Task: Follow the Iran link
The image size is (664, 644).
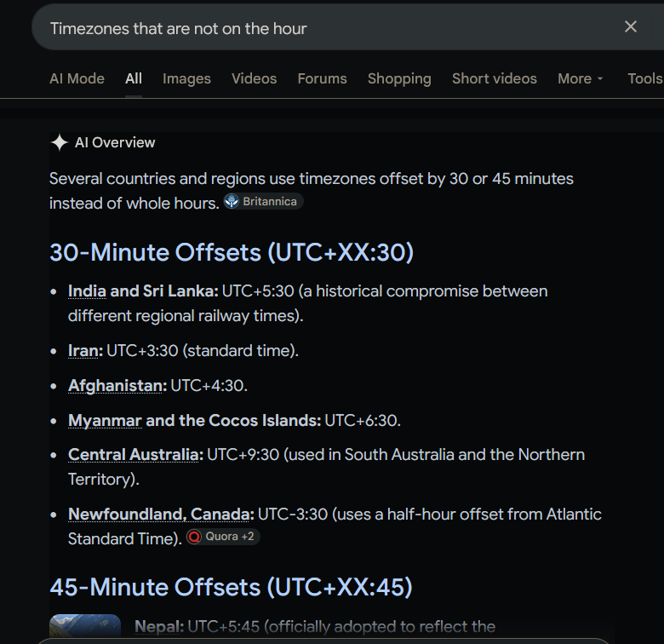Action: coord(83,351)
